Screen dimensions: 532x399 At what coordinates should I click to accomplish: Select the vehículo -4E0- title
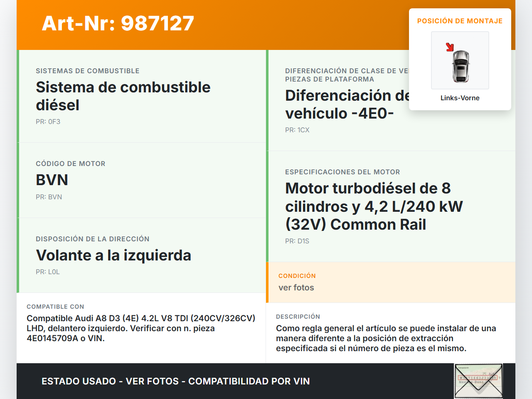[x=340, y=113]
